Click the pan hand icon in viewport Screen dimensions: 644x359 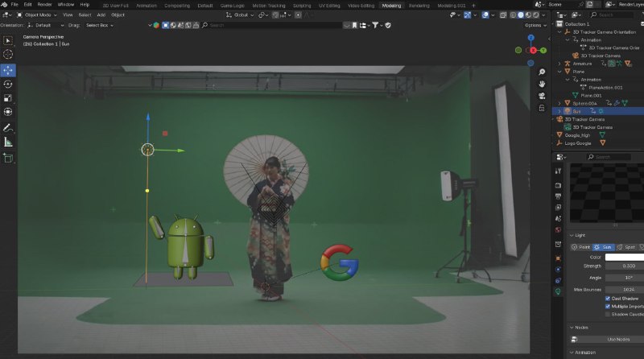[542, 84]
